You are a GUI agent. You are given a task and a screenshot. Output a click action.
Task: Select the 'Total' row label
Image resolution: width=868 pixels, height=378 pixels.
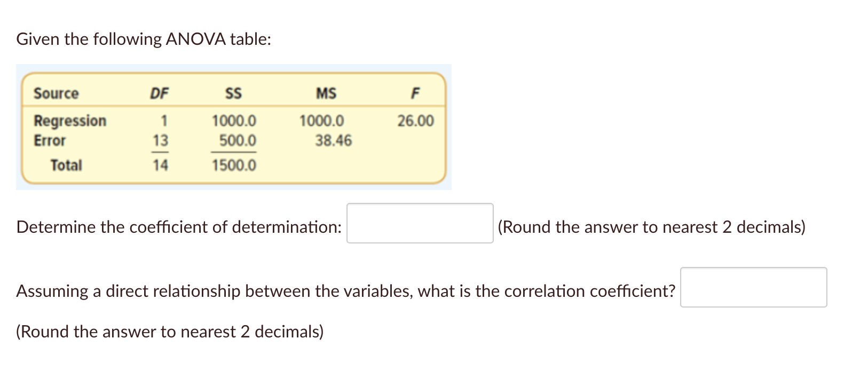tap(66, 165)
